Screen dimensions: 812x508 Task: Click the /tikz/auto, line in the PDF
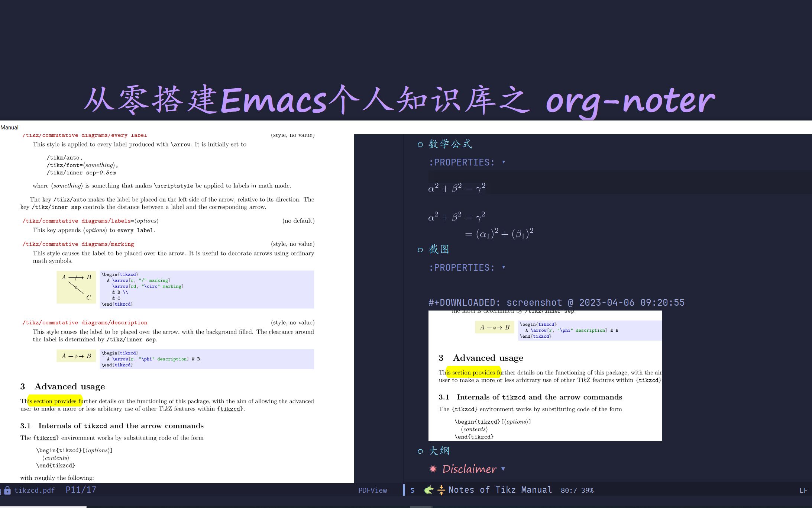(x=65, y=158)
